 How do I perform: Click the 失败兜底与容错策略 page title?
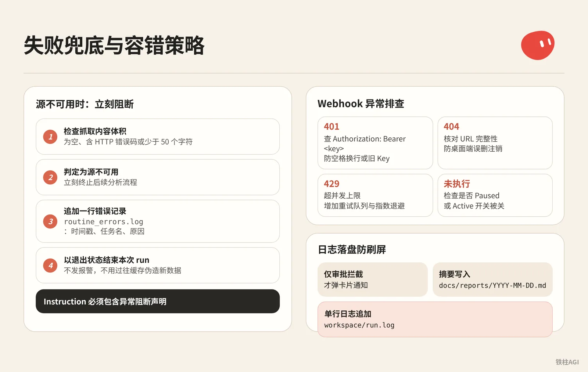point(114,46)
